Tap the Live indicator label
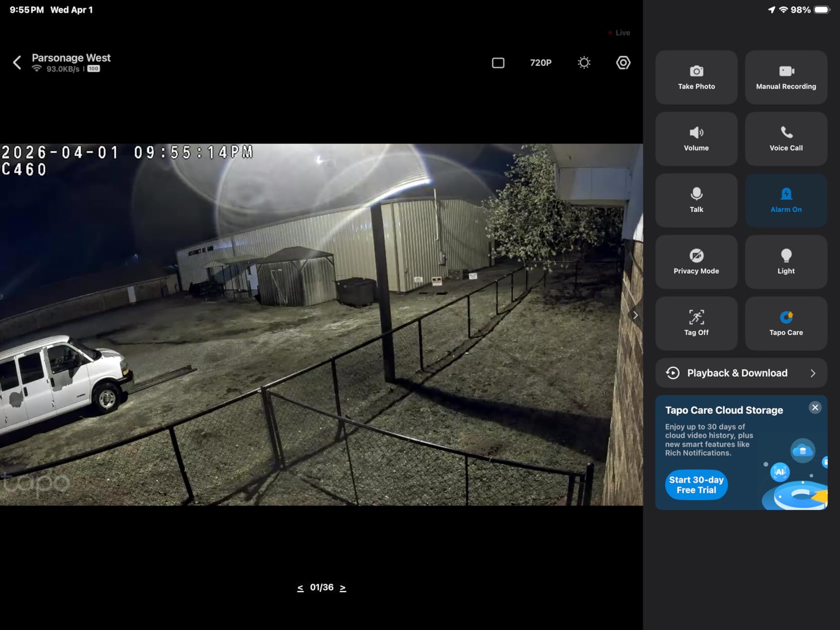The height and width of the screenshot is (630, 840). (619, 32)
